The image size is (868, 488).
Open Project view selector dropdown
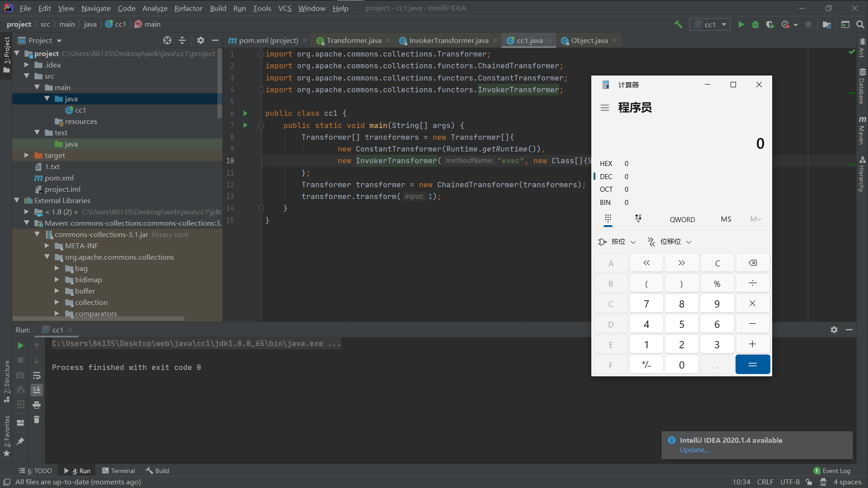[40, 40]
